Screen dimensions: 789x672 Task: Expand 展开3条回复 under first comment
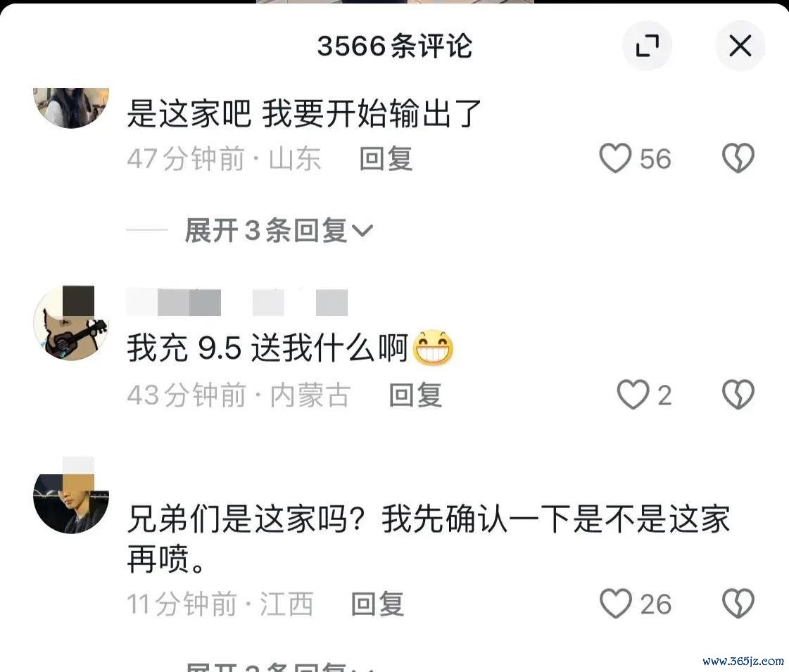(278, 230)
